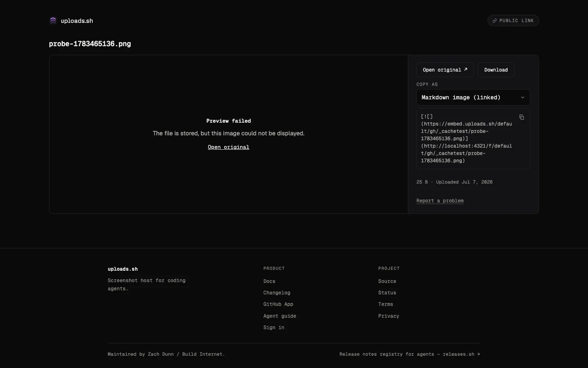Open the Status project link

387,293
